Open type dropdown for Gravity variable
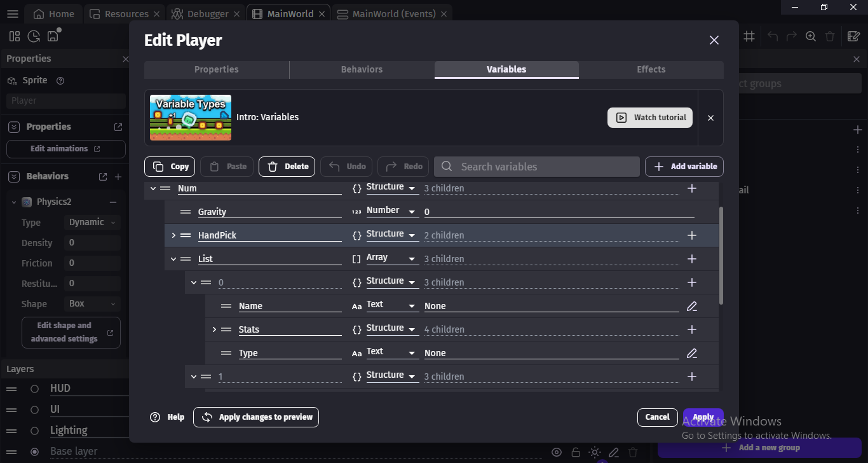868x463 pixels. [x=391, y=211]
